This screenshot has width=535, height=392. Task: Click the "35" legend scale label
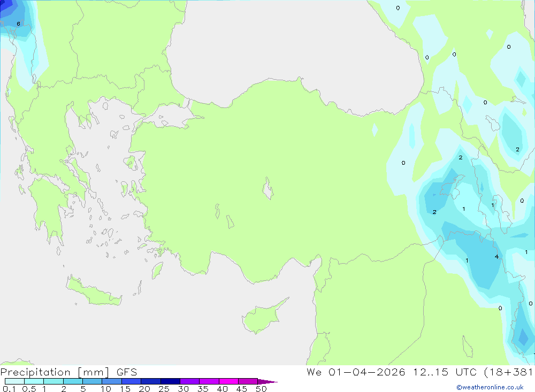pos(203,389)
